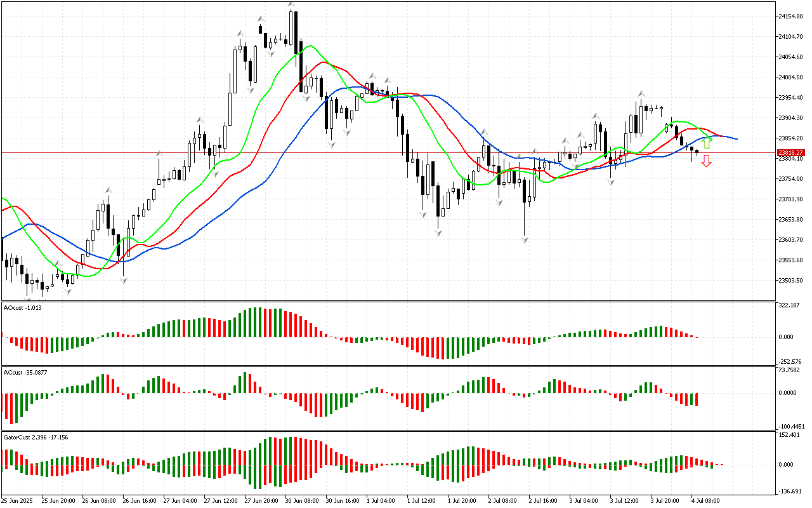Screen dimensions: 812x508
Task: Click the 152.401 value on Gator scale
Action: 790,435
